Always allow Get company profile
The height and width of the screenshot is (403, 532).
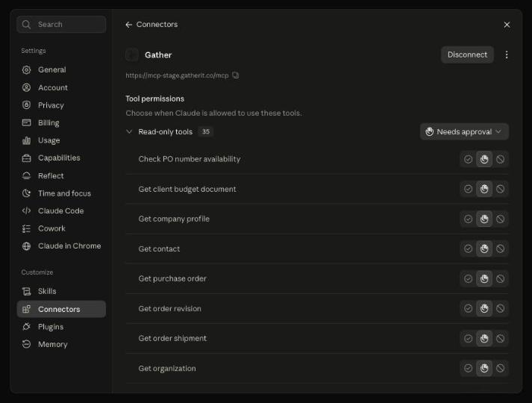(x=469, y=219)
